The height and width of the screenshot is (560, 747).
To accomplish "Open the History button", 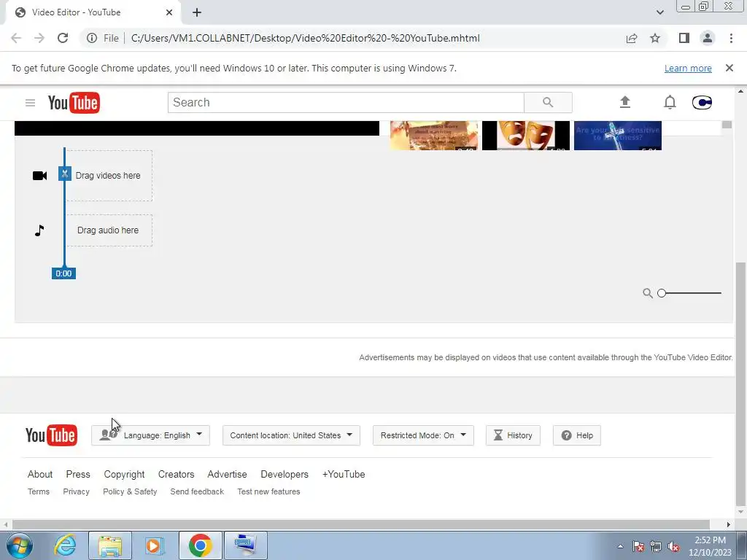I will coord(513,435).
